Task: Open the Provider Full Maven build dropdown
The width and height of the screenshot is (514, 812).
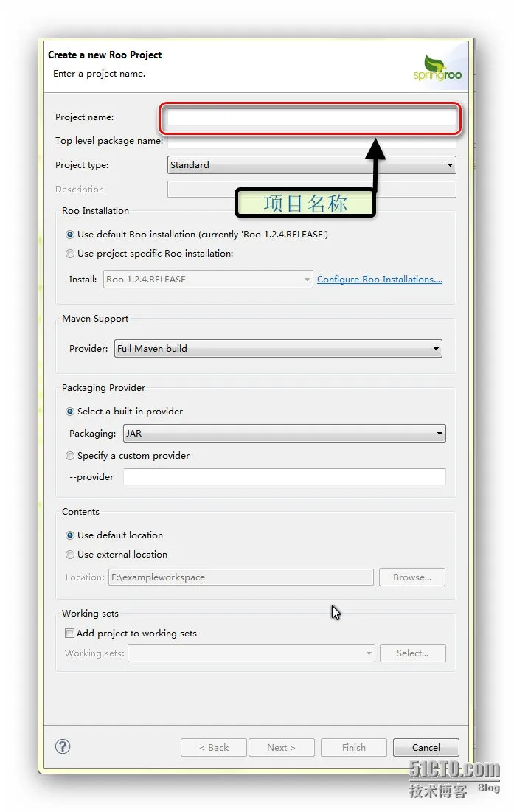Action: click(x=278, y=349)
